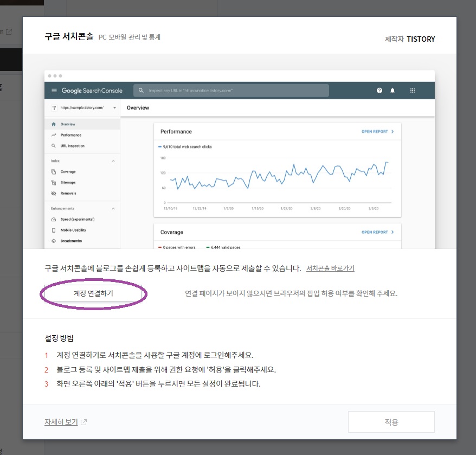Click external-link icon beside 자세히 보기
Viewport: 476px width, 455px height.
(x=84, y=422)
